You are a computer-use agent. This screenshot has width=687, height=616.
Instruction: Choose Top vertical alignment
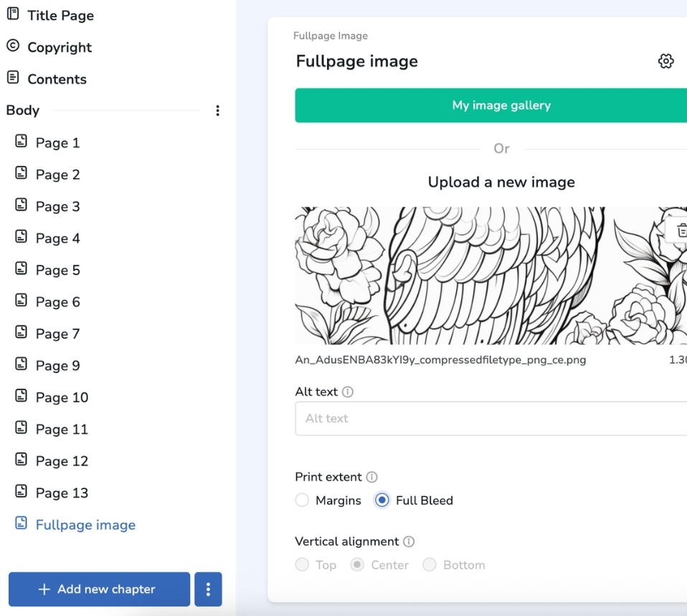click(x=302, y=565)
